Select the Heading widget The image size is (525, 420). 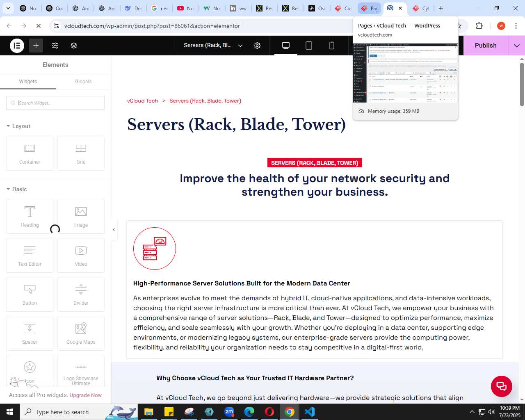pyautogui.click(x=30, y=216)
